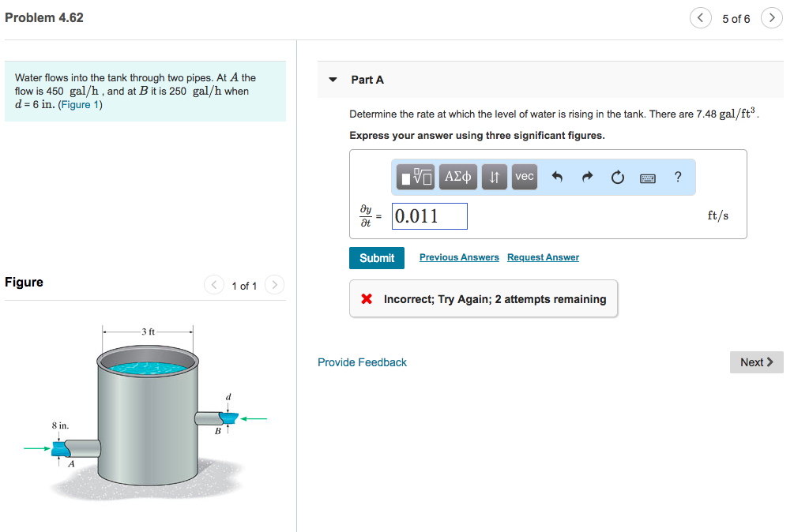Click Provide Feedback link
Viewport: 794px width, 532px height.
click(x=362, y=362)
